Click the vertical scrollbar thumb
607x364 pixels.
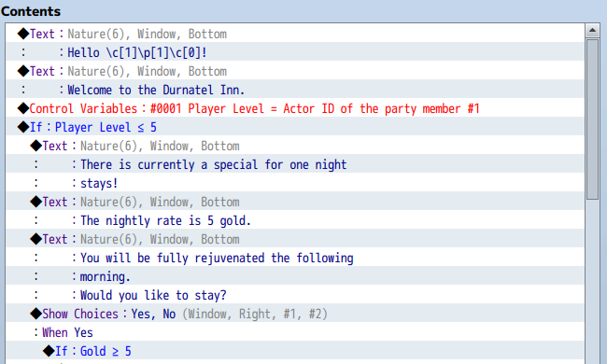click(592, 119)
